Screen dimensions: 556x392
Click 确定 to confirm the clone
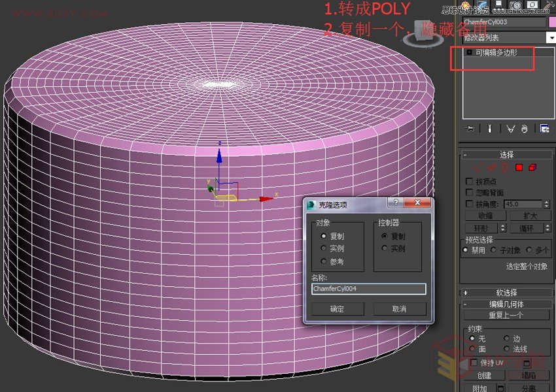pos(339,308)
